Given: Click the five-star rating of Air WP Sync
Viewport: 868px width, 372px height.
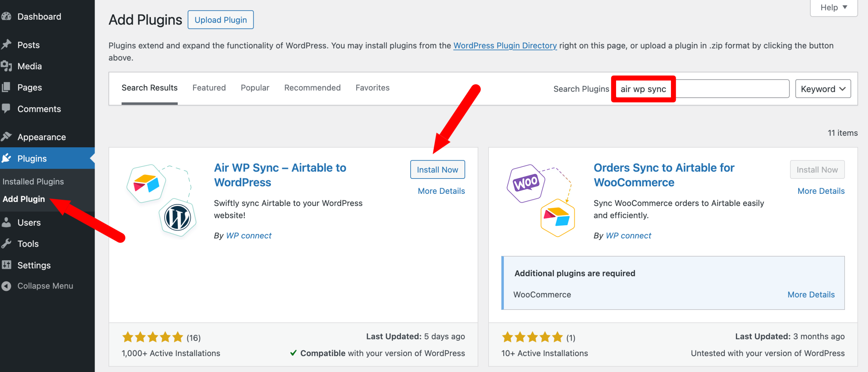Looking at the screenshot, I should [x=153, y=337].
